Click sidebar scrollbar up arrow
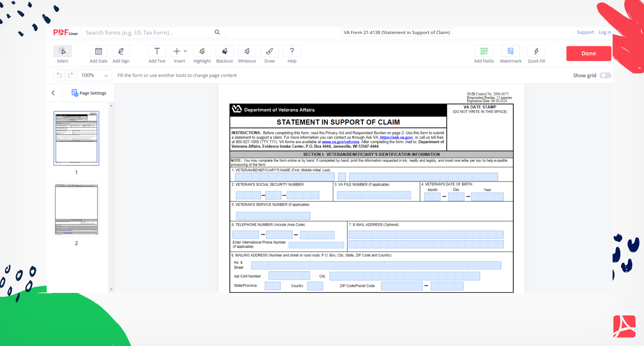The image size is (644, 346). click(111, 105)
